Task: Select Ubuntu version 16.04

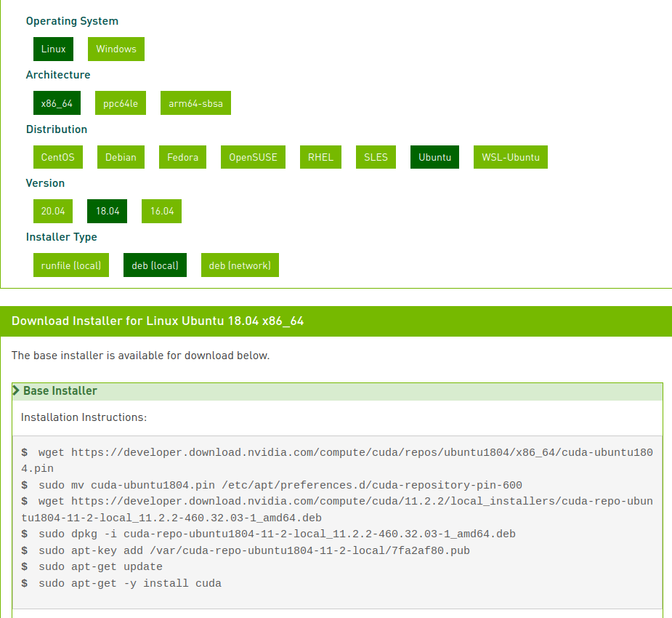Action: point(161,211)
